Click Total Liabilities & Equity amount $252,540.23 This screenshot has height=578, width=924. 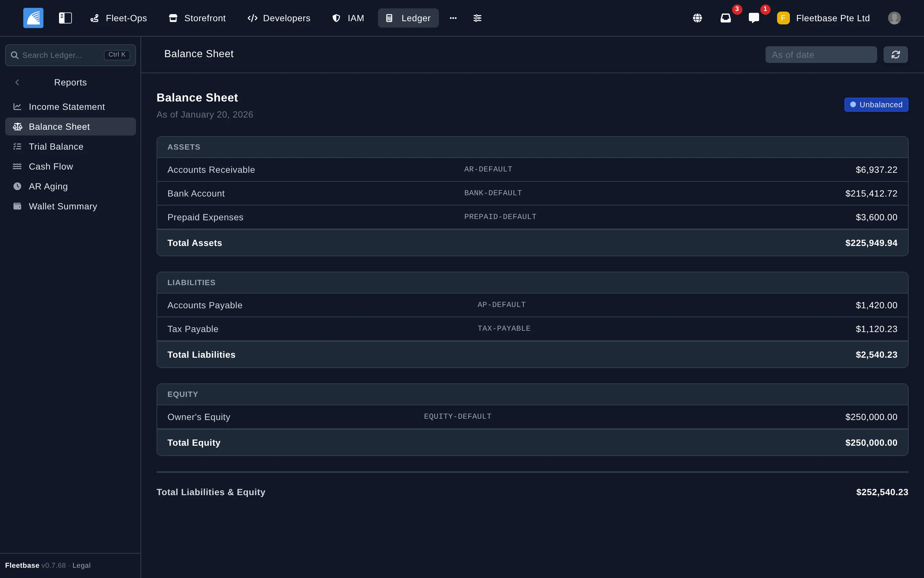(882, 492)
